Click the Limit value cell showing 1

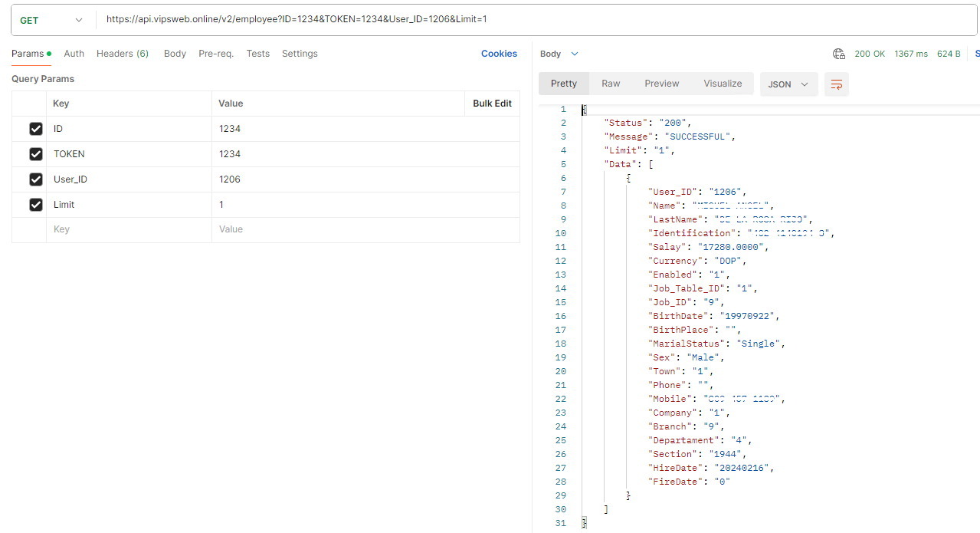pos(337,205)
